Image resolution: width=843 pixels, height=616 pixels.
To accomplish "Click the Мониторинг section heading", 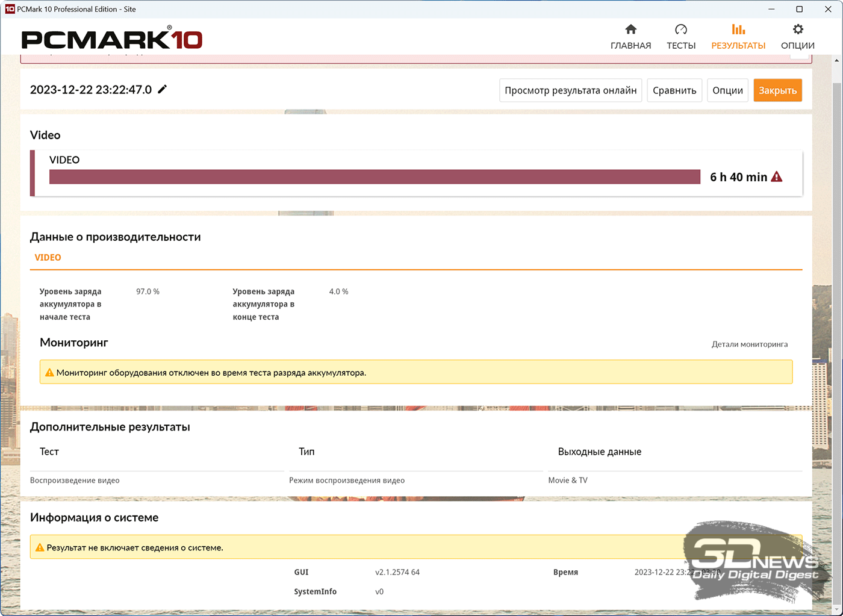I will pyautogui.click(x=74, y=343).
